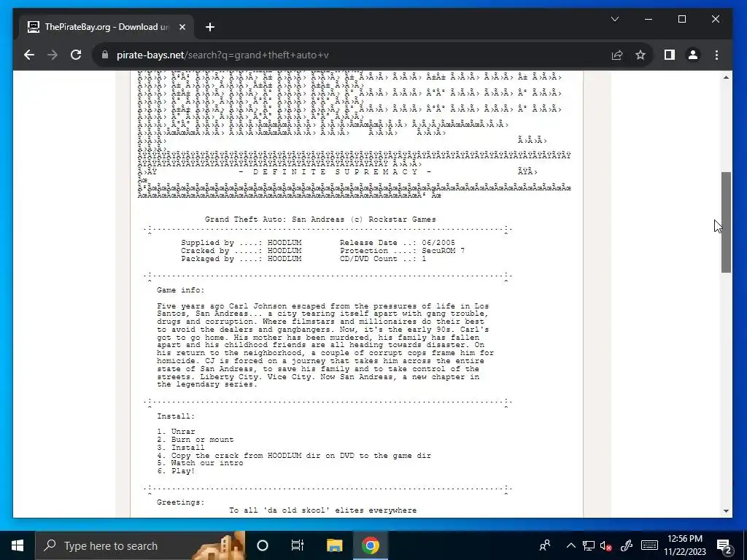Open network status icon
Image resolution: width=747 pixels, height=560 pixels.
(x=589, y=545)
